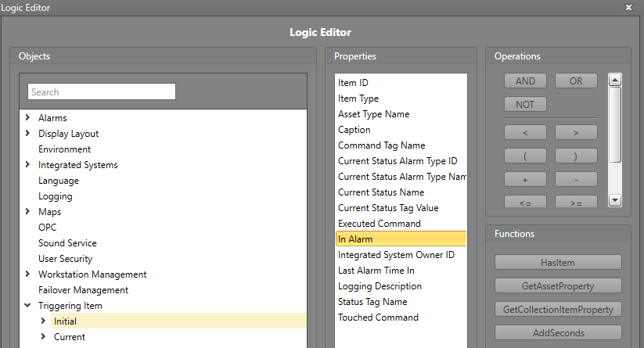
Task: Add the greater-than operator
Action: [576, 132]
